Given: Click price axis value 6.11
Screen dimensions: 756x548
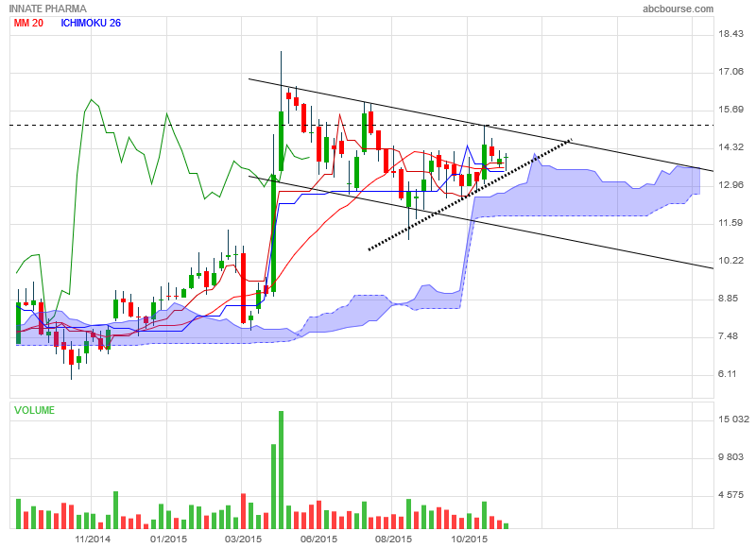Looking at the screenshot, I should (728, 374).
